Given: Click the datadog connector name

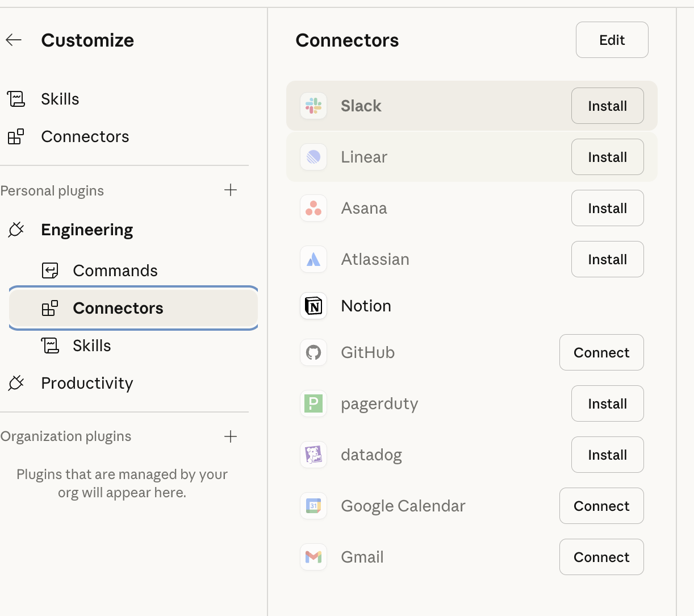Looking at the screenshot, I should pyautogui.click(x=371, y=455).
